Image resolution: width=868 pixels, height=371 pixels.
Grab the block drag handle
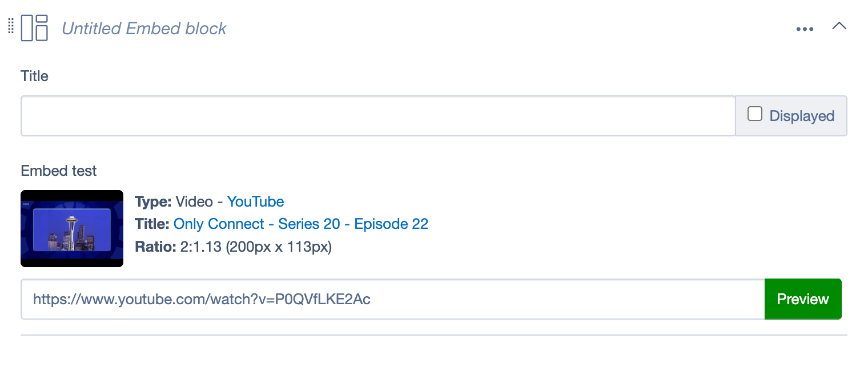tap(10, 27)
